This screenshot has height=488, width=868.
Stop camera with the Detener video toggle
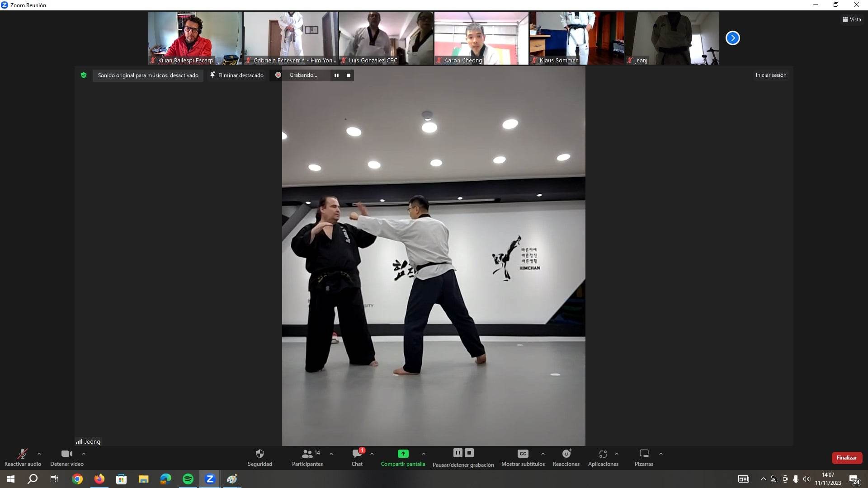point(66,454)
